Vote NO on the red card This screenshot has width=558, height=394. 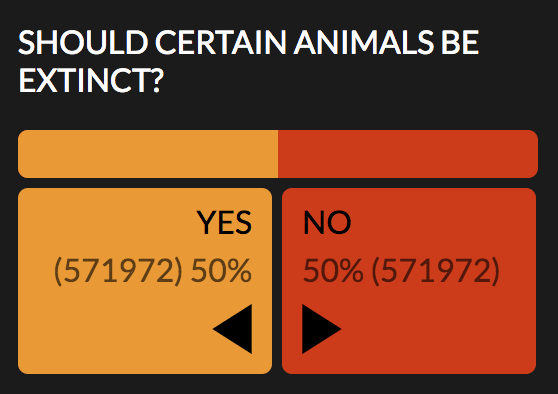[x=409, y=281]
